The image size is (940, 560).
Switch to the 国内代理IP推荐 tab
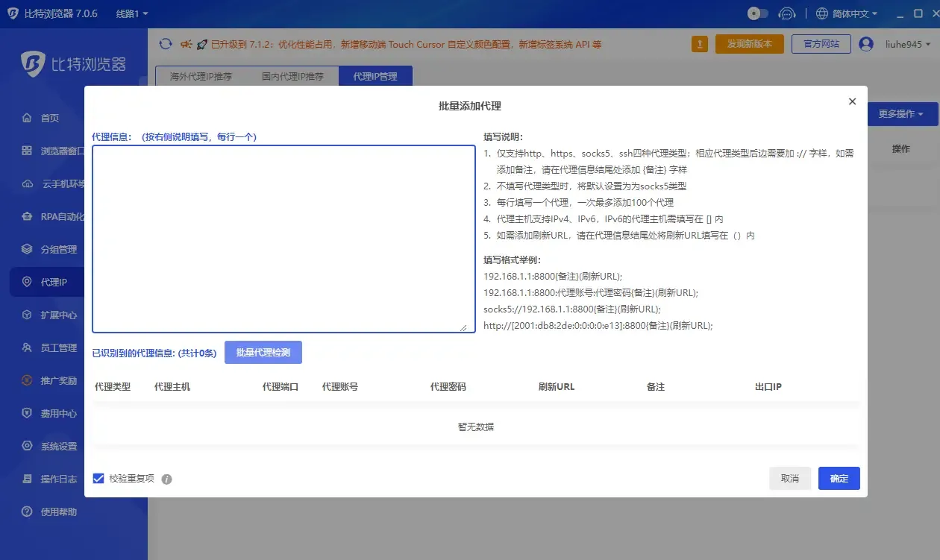pyautogui.click(x=291, y=75)
